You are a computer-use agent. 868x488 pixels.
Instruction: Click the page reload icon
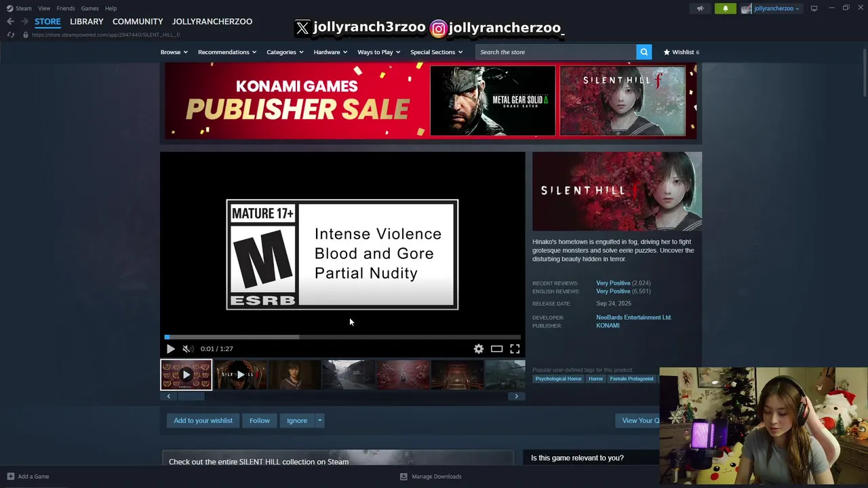pos(11,35)
